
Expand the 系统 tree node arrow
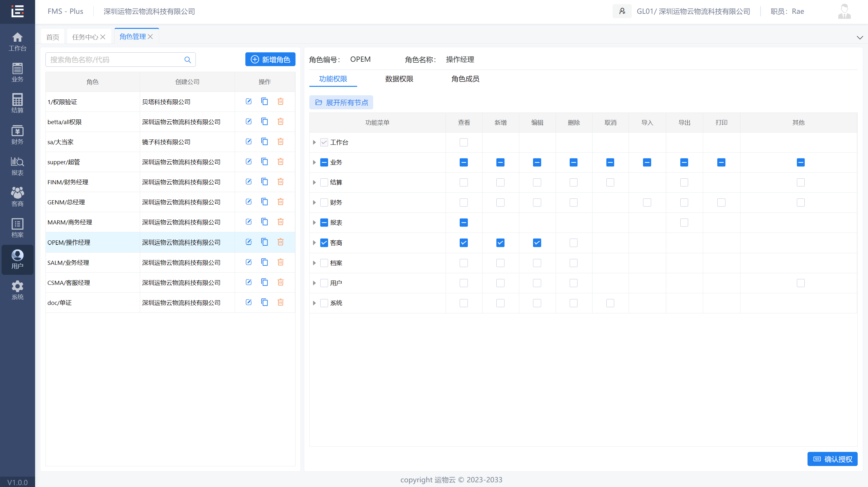pos(314,303)
